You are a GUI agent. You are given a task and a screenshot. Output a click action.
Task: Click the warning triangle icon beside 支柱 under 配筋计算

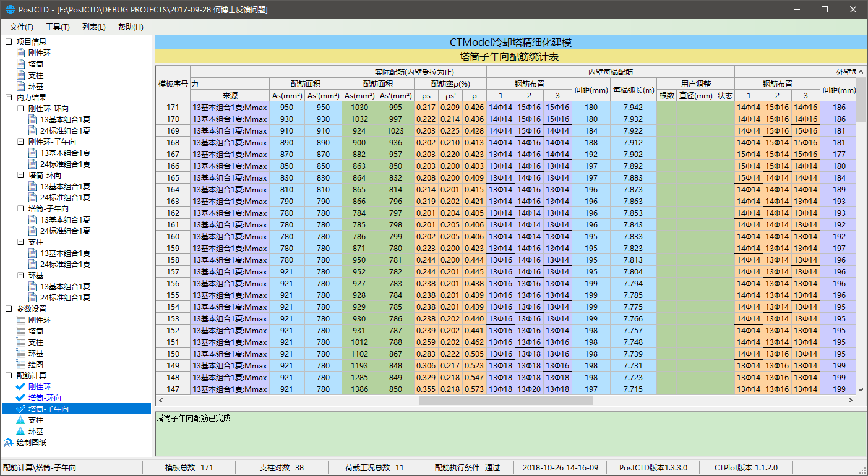(21, 420)
